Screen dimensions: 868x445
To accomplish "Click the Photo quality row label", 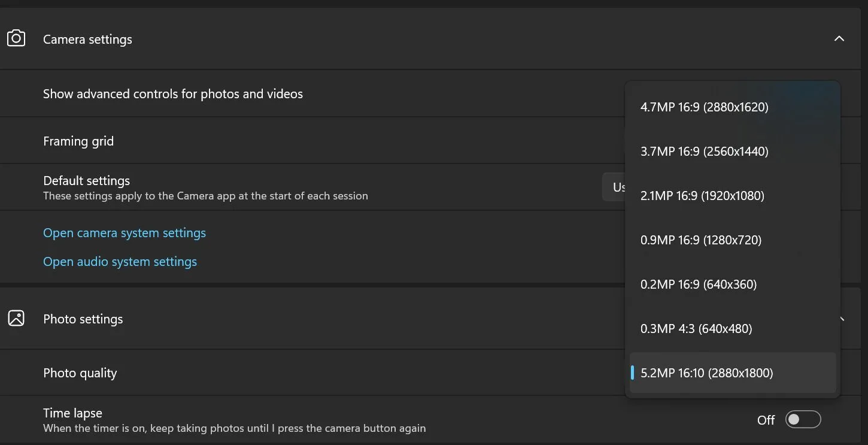I will click(x=80, y=373).
